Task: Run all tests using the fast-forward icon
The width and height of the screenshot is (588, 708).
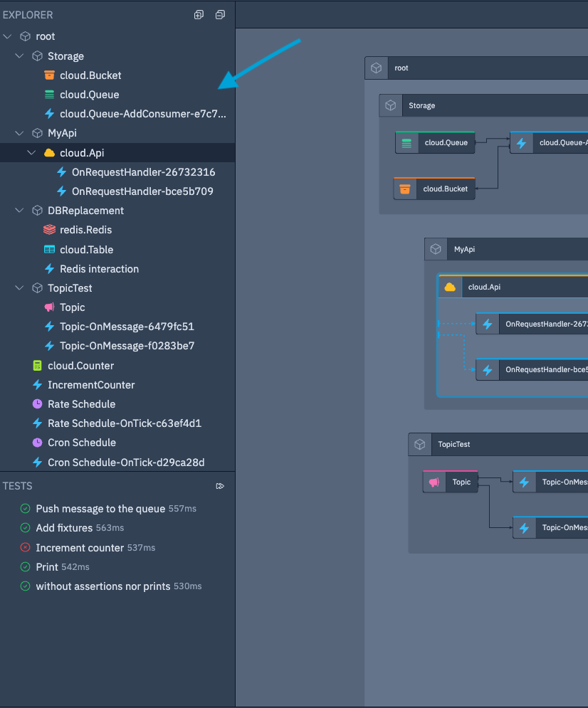Action: [x=221, y=486]
